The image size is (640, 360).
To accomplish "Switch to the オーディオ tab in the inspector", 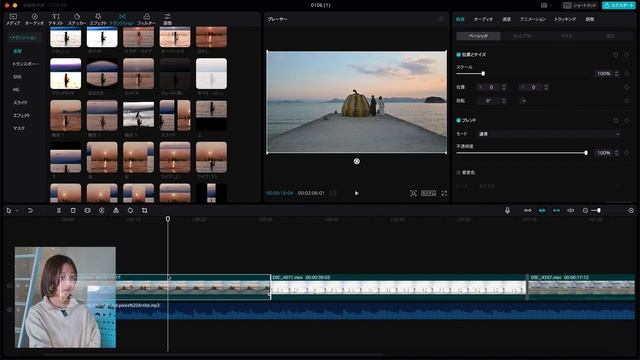I will 483,19.
